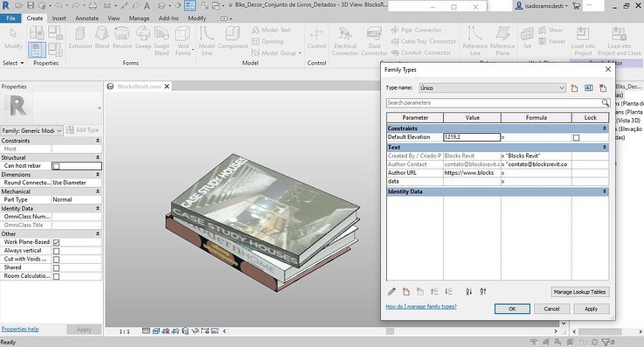Switch to the View ribbon tab
644x347 pixels.
coord(114,18)
